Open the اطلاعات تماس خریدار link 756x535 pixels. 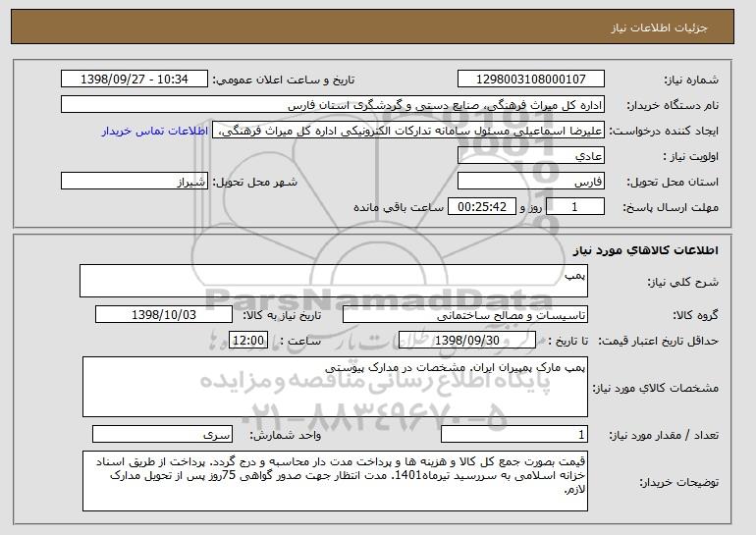[155, 131]
